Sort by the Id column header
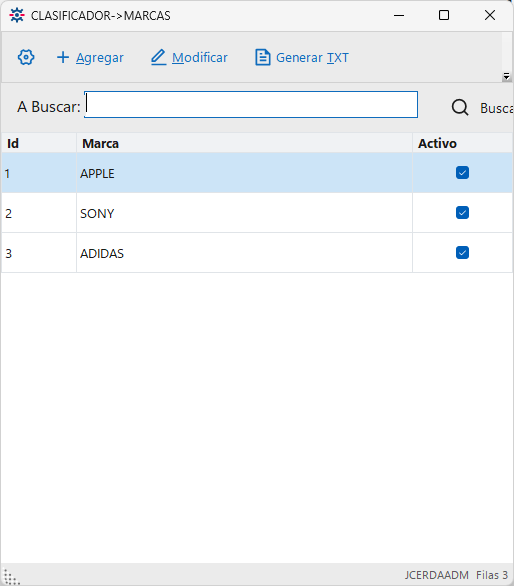This screenshot has width=514, height=586. (39, 143)
